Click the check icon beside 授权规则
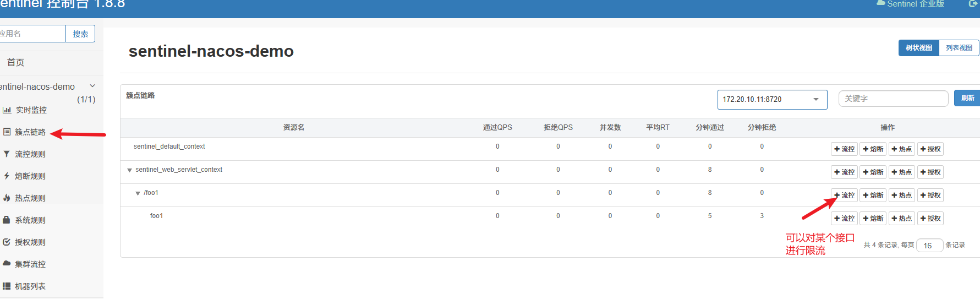 coord(7,242)
